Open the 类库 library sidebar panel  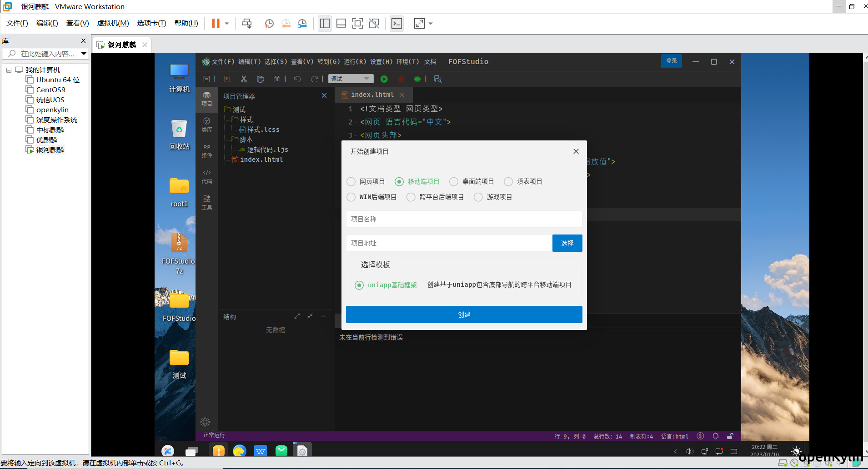point(207,124)
